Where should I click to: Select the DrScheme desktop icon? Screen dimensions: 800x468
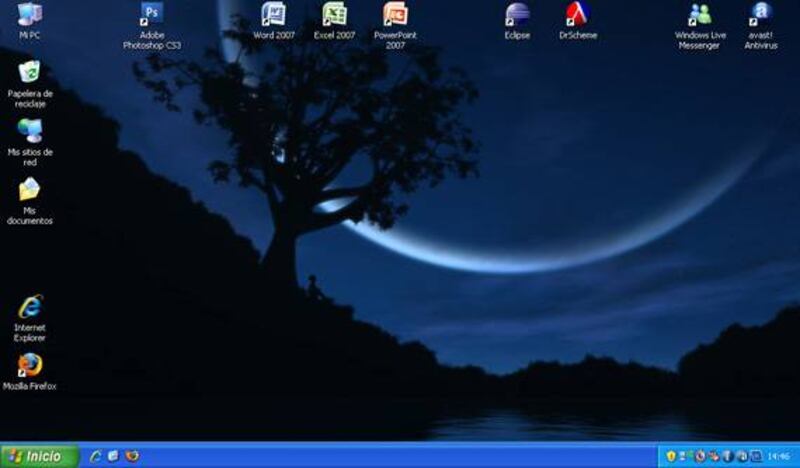[578, 15]
